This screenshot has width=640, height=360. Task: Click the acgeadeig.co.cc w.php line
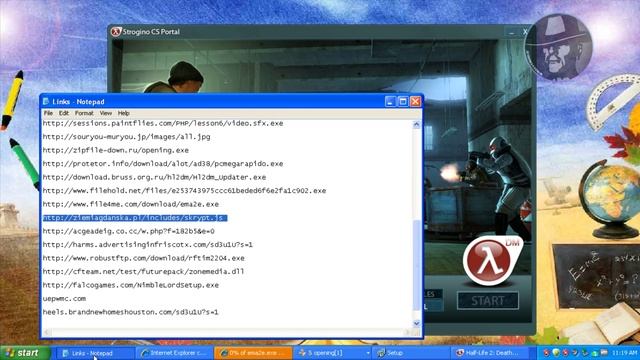[129, 231]
